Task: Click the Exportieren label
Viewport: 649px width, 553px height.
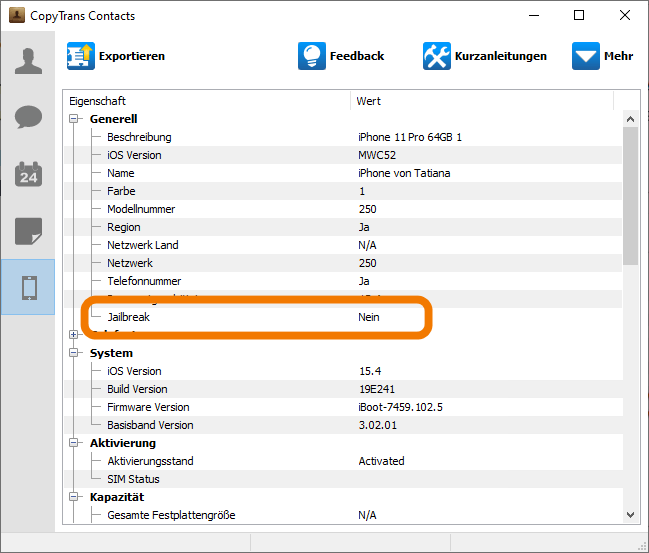Action: point(132,56)
